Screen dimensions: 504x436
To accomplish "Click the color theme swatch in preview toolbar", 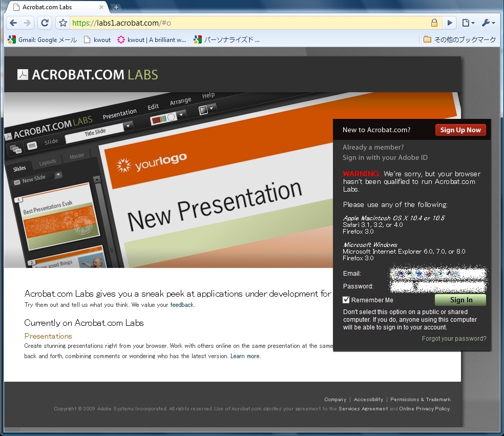I will click(163, 119).
